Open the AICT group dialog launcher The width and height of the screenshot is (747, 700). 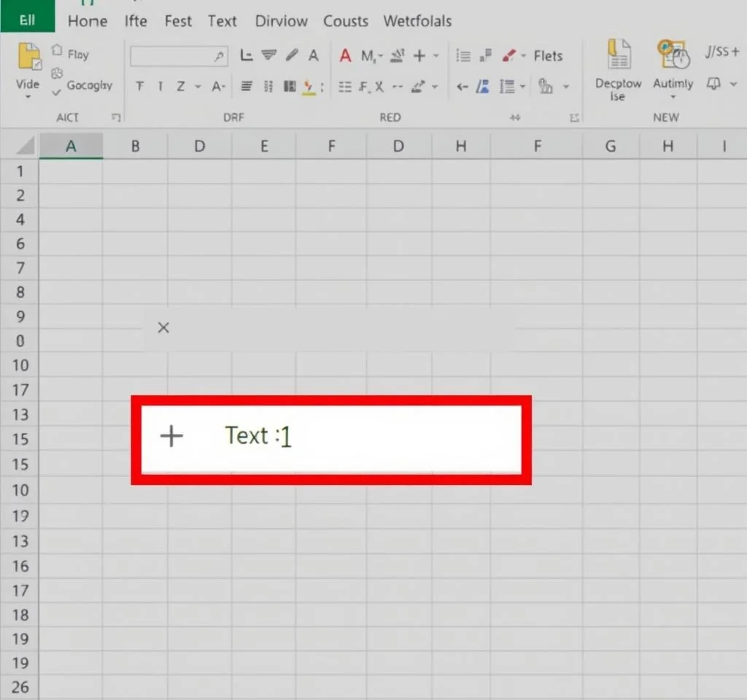(115, 117)
